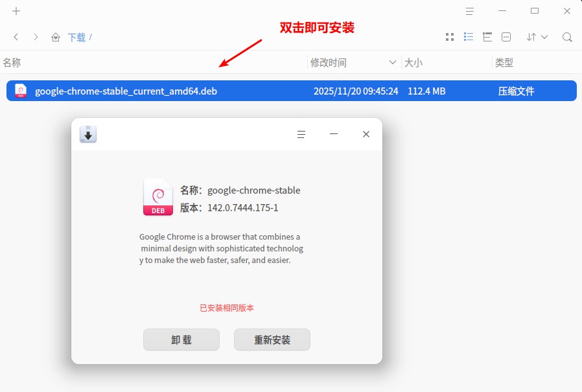Minimize the file manager window

pos(502,11)
